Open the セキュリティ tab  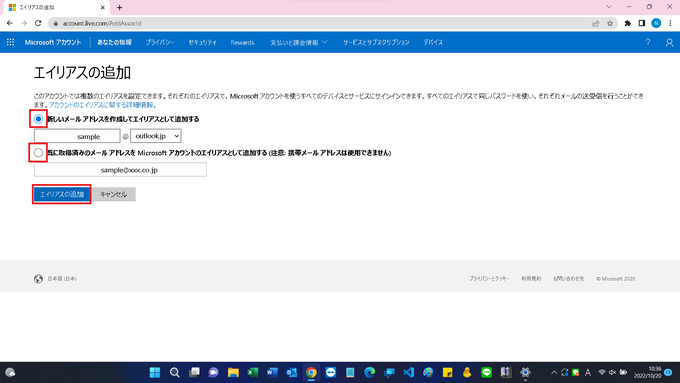click(x=202, y=43)
